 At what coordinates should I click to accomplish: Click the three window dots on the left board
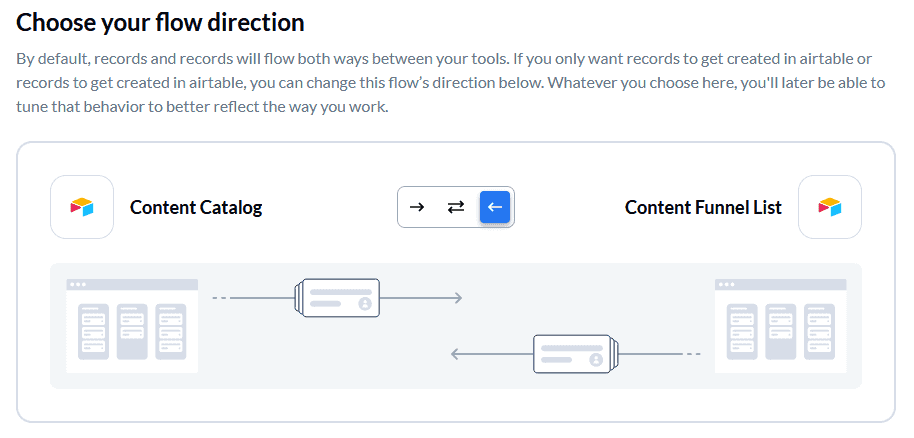click(77, 285)
